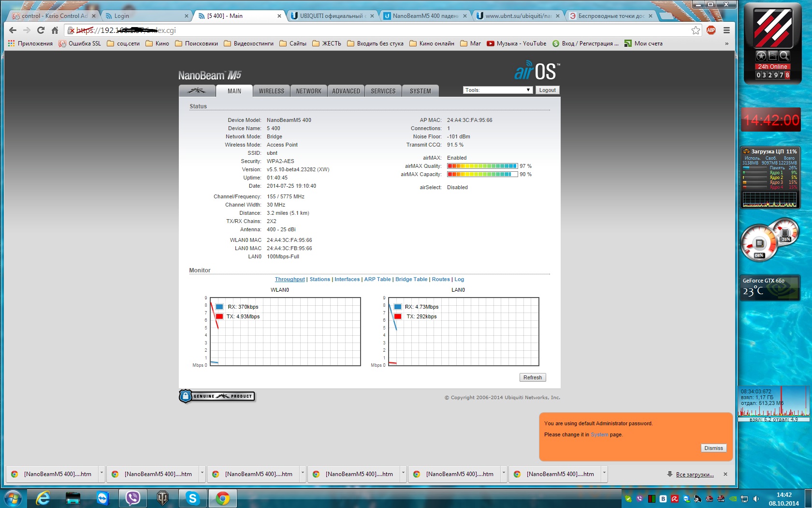Click the airMAX Quality bar
This screenshot has width=812, height=508.
(482, 166)
